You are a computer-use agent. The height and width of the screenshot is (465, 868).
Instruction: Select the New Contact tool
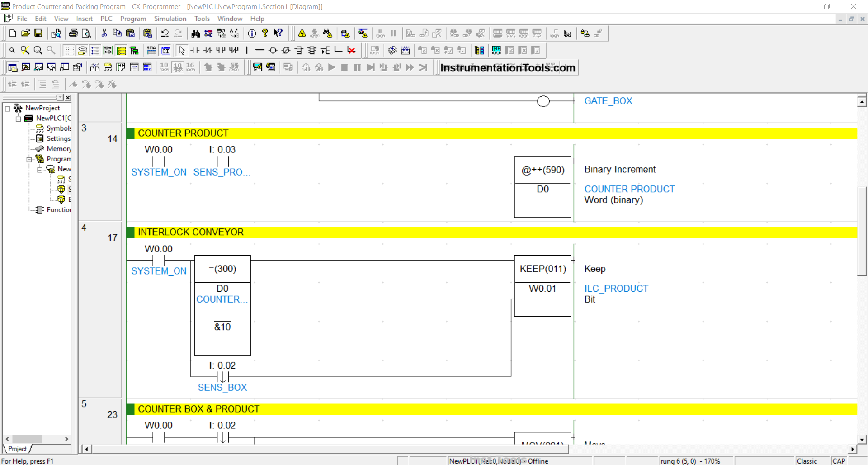(x=195, y=50)
